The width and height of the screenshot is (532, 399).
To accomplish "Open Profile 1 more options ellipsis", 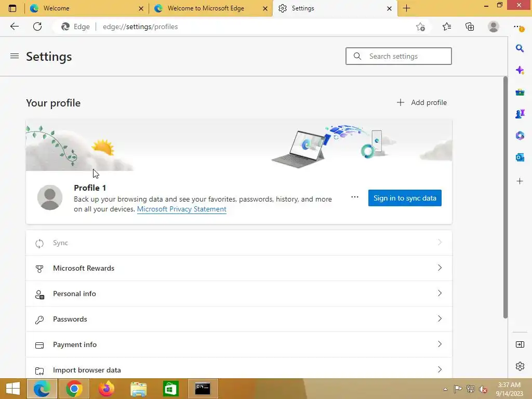I will coord(354,197).
